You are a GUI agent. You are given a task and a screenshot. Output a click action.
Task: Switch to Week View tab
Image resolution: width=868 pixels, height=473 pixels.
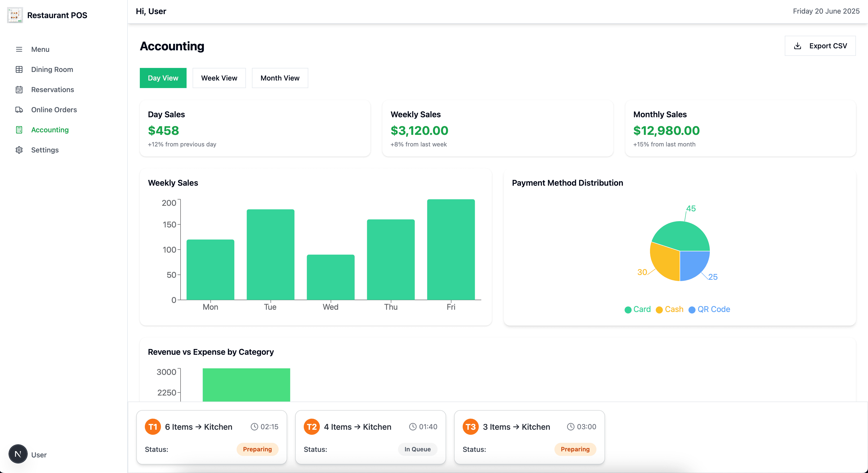click(x=219, y=78)
